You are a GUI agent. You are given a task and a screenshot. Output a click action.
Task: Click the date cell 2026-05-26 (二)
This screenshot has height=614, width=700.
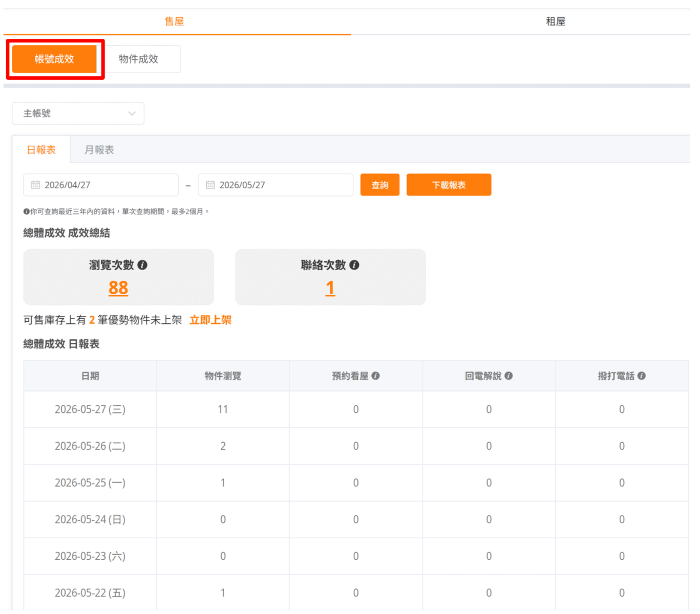point(90,446)
